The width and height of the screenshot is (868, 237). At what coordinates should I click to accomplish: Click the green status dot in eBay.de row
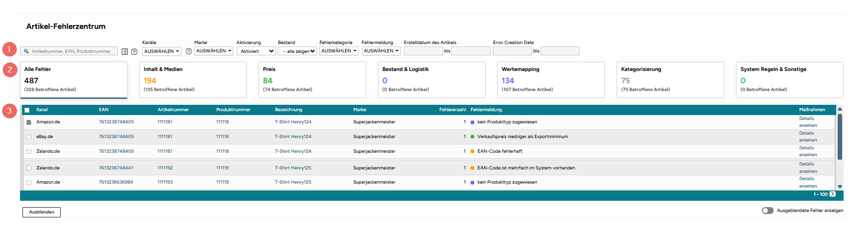pos(472,137)
